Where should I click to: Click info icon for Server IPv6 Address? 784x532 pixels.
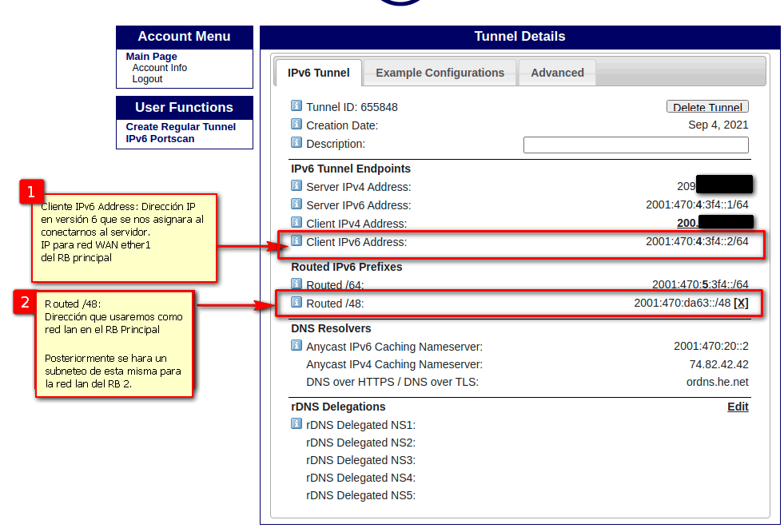point(296,204)
